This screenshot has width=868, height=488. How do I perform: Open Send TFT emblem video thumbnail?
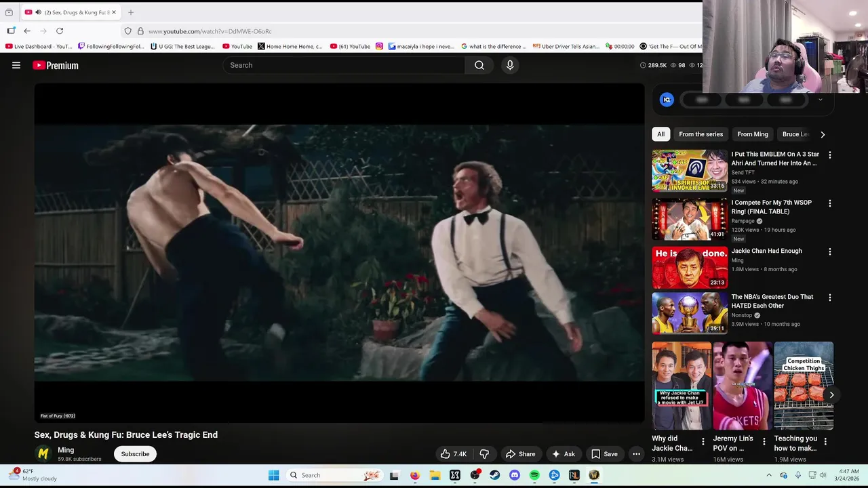click(689, 171)
